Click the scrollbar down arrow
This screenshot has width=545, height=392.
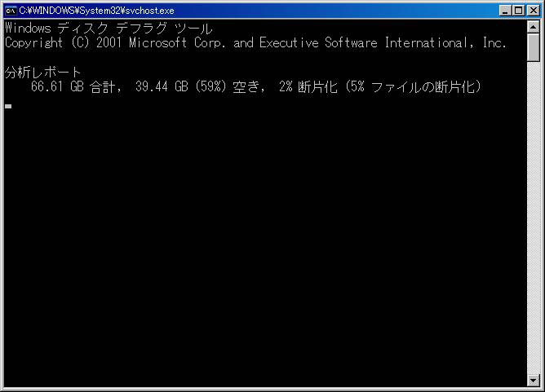[x=534, y=381]
